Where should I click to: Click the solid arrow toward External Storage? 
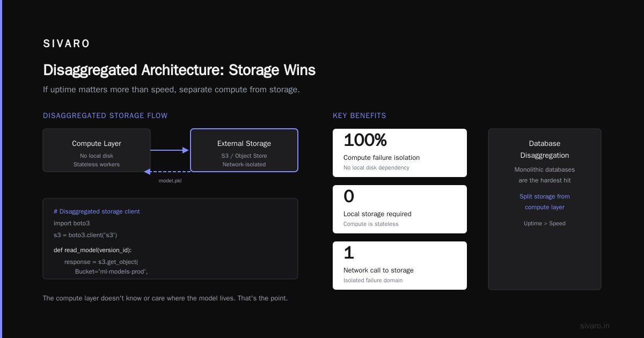click(170, 150)
